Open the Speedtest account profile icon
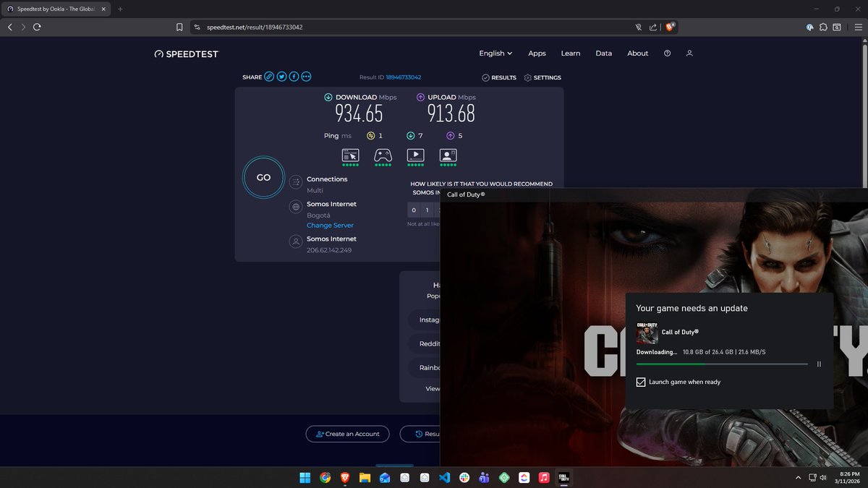868x488 pixels. (689, 53)
